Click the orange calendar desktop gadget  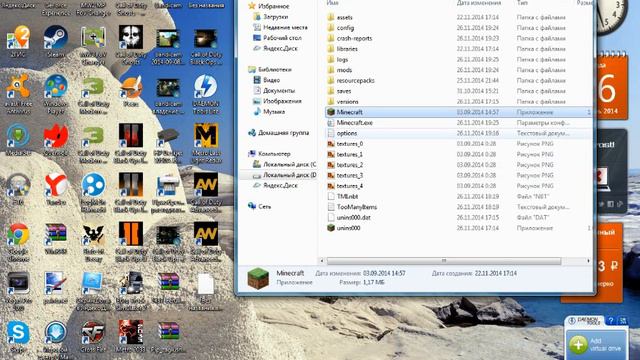click(611, 87)
